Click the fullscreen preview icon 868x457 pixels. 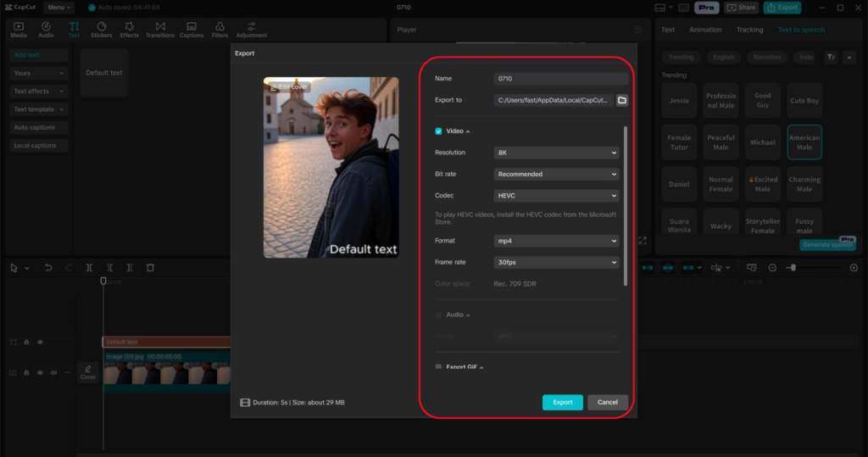click(x=643, y=241)
